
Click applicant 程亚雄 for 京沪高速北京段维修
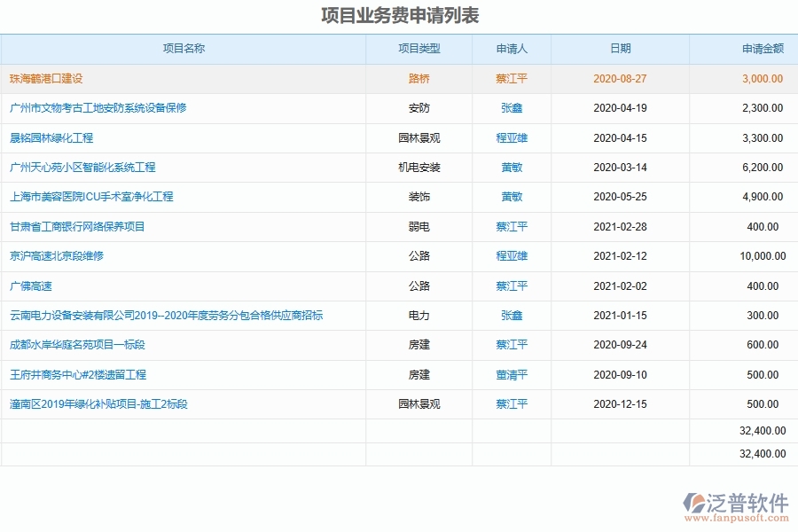[x=510, y=256]
